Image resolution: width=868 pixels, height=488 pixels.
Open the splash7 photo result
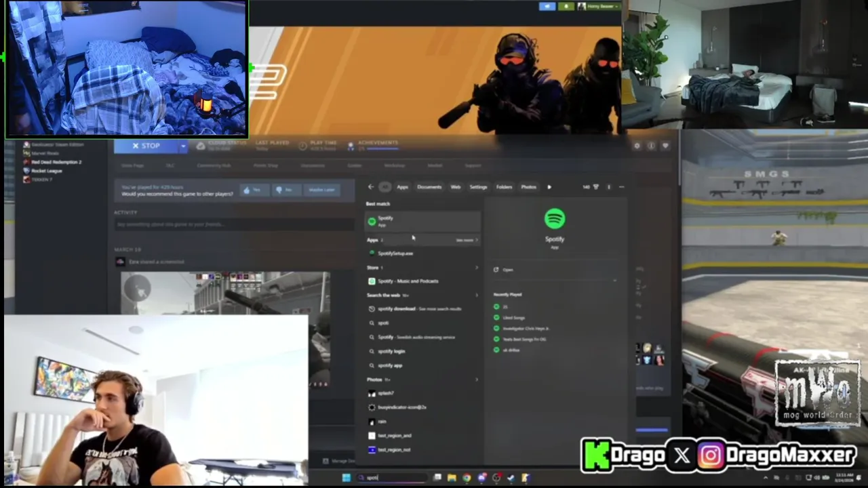pos(423,393)
